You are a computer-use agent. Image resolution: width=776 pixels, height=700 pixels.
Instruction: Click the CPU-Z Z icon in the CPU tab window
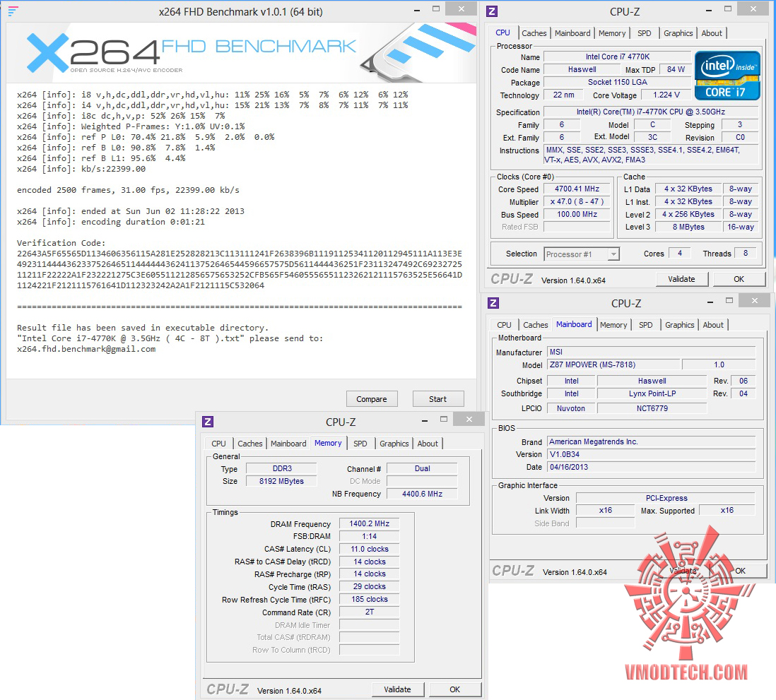(492, 11)
